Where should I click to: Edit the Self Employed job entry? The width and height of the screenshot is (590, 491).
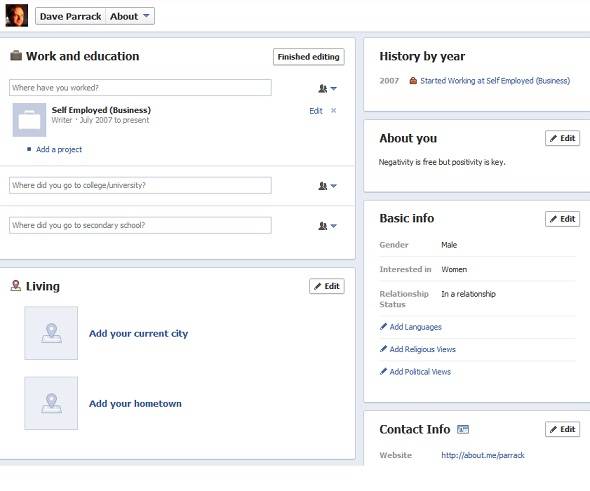(316, 111)
